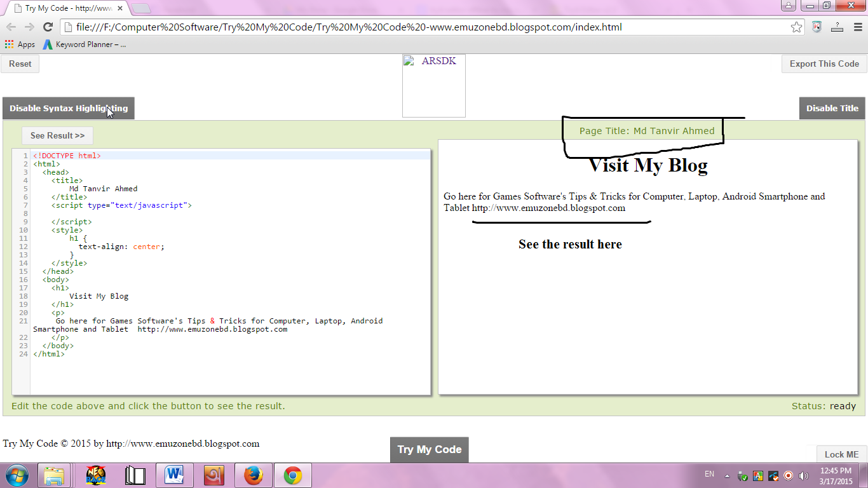Viewport: 868px width, 488px height.
Task: Open Firefox from the taskbar
Action: 253,475
